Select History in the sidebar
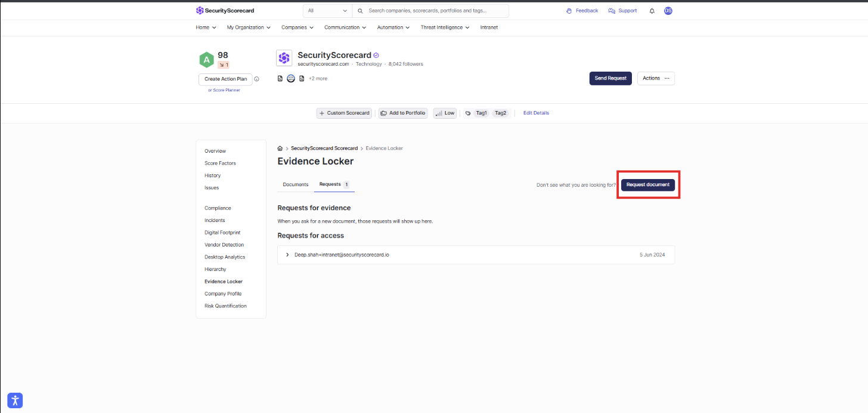The height and width of the screenshot is (413, 868). pyautogui.click(x=212, y=175)
